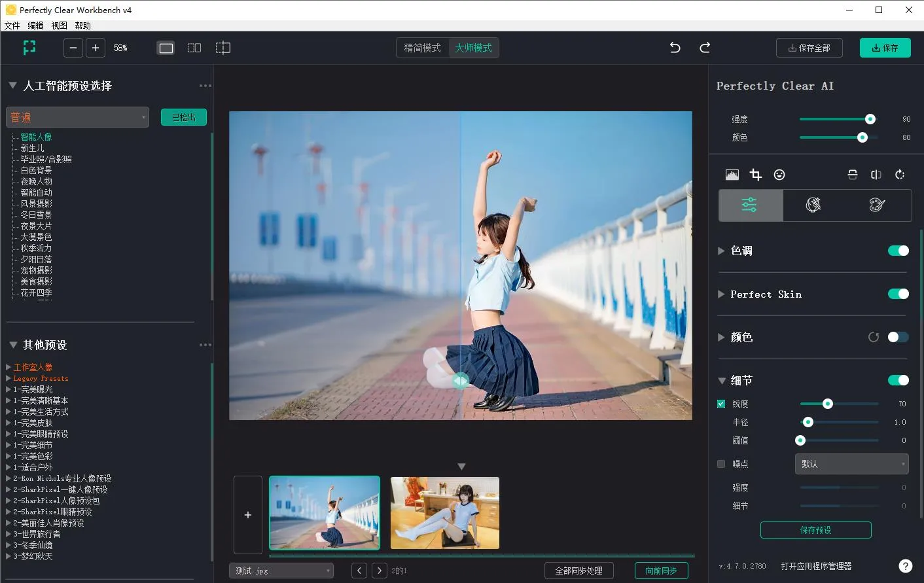Click the help question mark icon
This screenshot has height=583, width=924.
[905, 566]
